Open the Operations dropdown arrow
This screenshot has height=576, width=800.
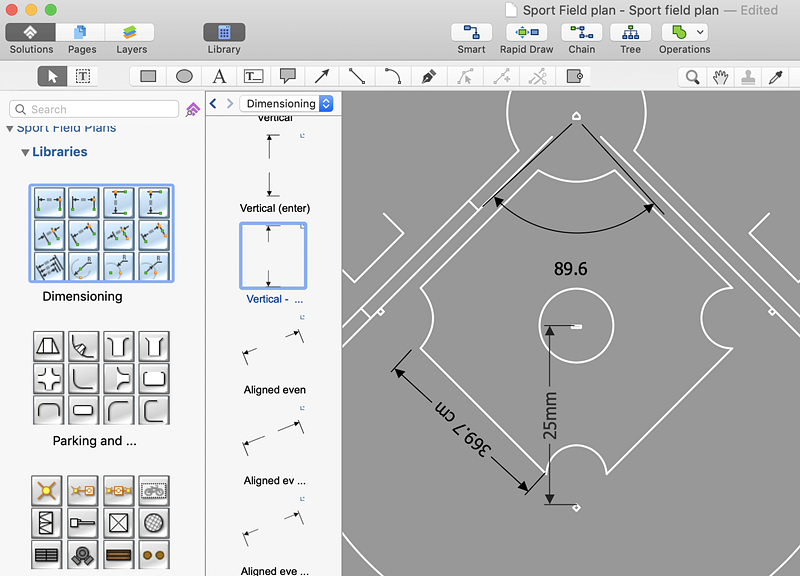click(701, 32)
